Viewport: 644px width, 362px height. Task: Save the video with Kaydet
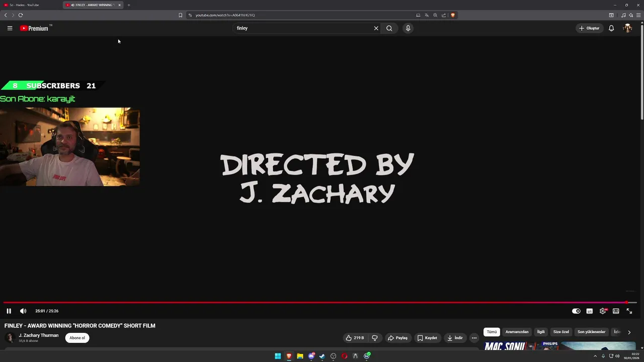pyautogui.click(x=427, y=338)
